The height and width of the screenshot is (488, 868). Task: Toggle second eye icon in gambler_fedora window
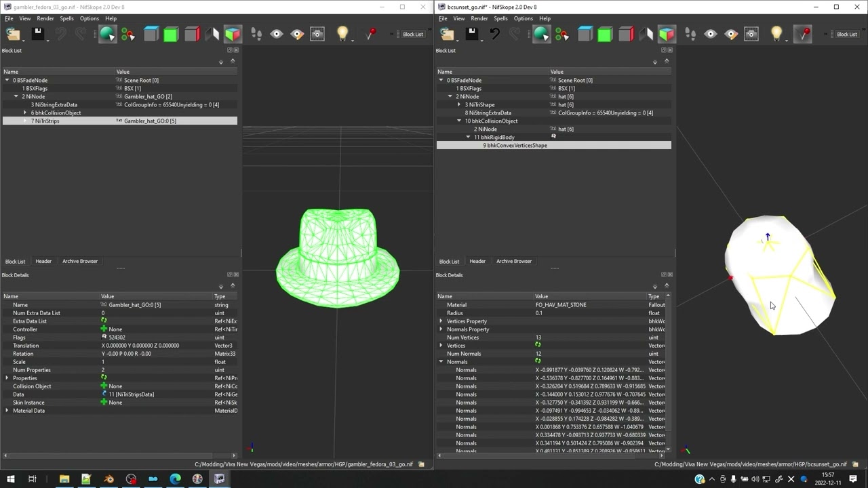[x=297, y=34]
